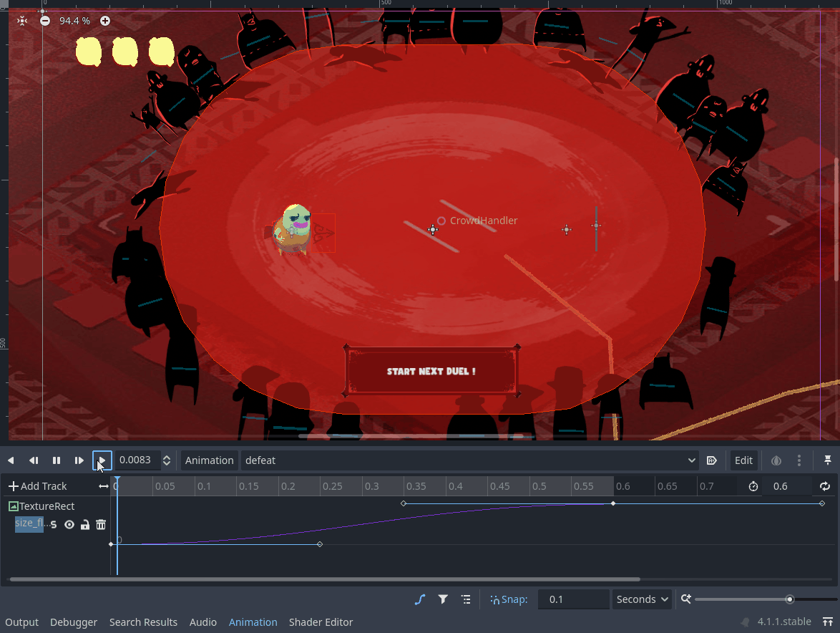Lock the size_fl curve track
Viewport: 840px width, 633px height.
pos(85,525)
